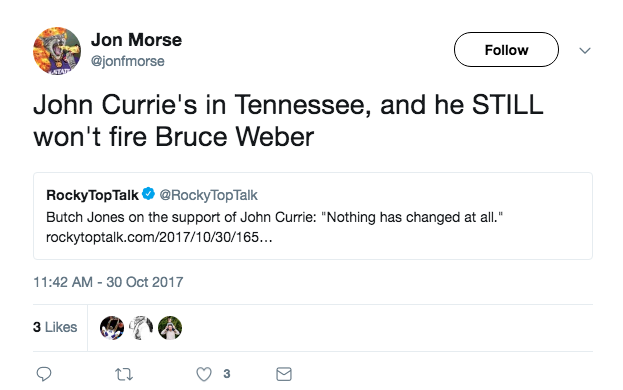Screen dimensions: 623x390
Task: Send tweet via the envelope message icon
Action: 284,374
